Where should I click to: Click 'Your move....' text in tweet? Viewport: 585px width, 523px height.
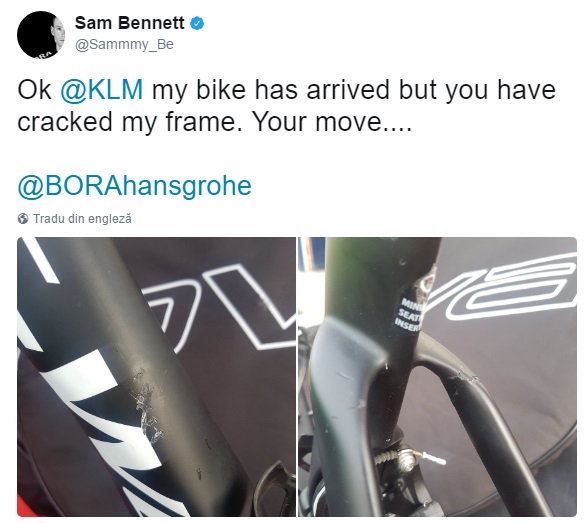pos(331,122)
